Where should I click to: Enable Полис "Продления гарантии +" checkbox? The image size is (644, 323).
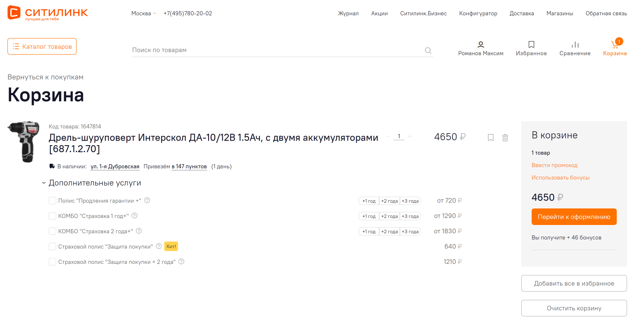click(52, 201)
